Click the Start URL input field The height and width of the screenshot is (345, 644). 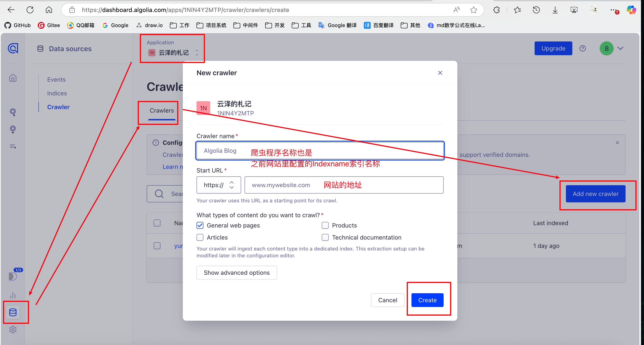(344, 185)
